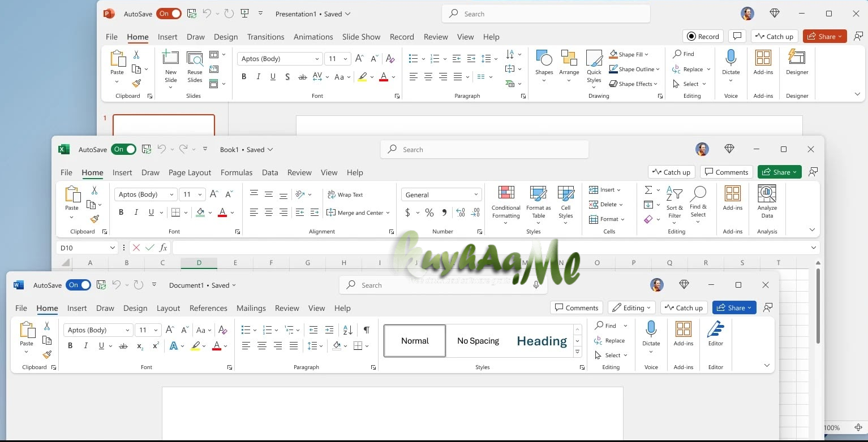
Task: Click Find & Select in Excel
Action: 698,203
